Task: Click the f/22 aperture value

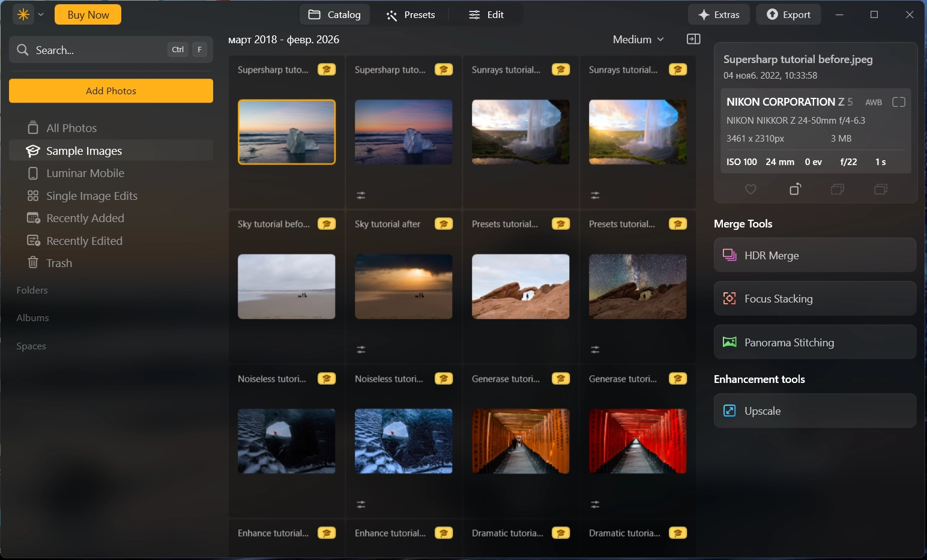Action: point(849,161)
